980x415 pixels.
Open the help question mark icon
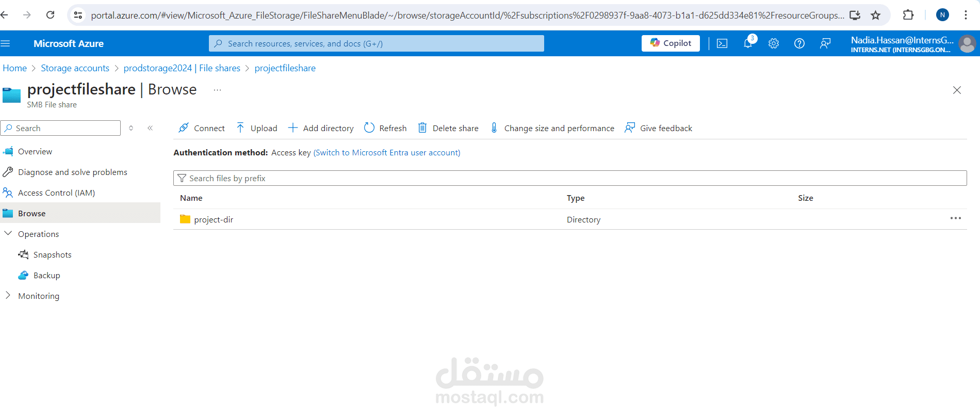click(x=799, y=43)
